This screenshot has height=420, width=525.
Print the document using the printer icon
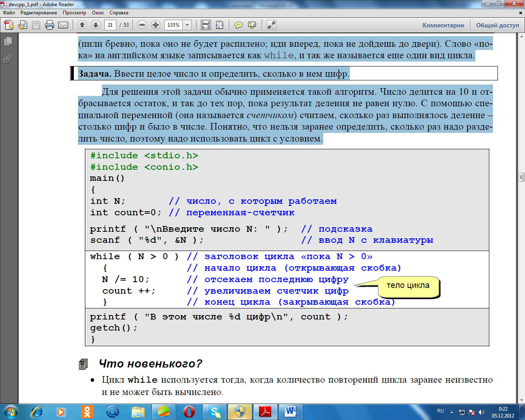50,25
